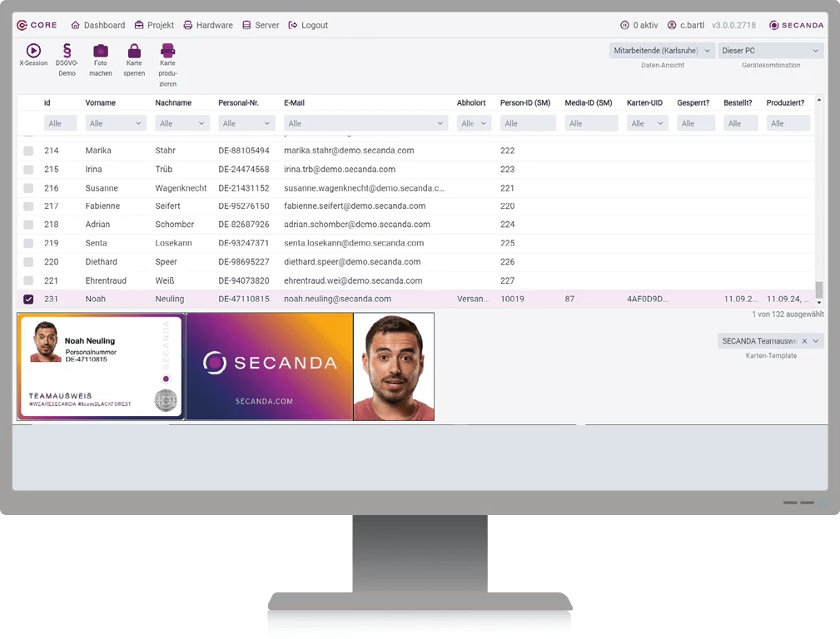Click the Person-ID (SM) filter field
Screen dimensions: 840x639
(528, 123)
